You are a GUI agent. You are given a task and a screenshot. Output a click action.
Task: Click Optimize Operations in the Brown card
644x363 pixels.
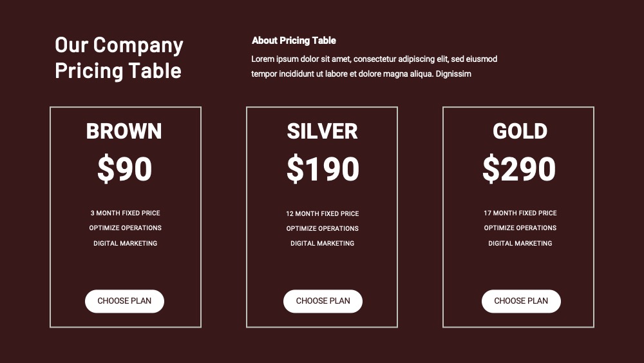coord(126,228)
